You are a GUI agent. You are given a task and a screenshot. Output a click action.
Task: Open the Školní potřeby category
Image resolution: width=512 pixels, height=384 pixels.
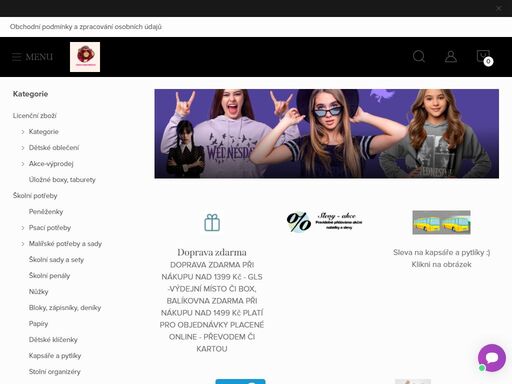tap(35, 196)
